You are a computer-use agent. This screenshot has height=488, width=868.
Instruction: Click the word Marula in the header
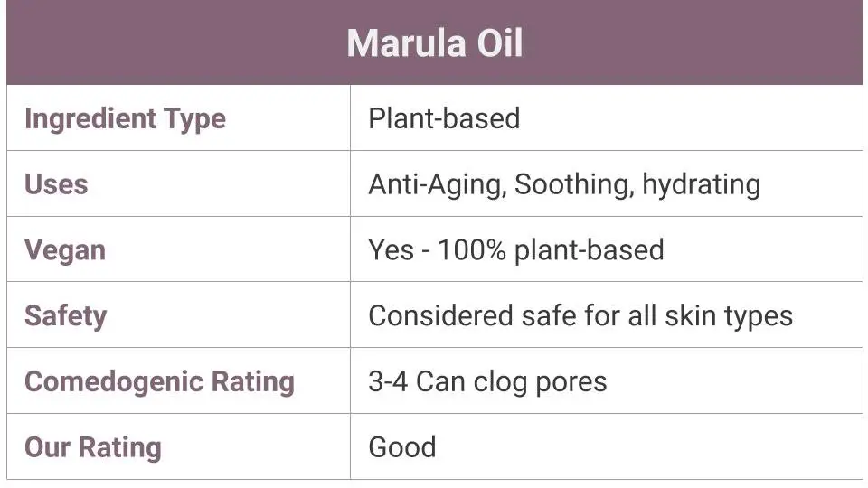406,42
